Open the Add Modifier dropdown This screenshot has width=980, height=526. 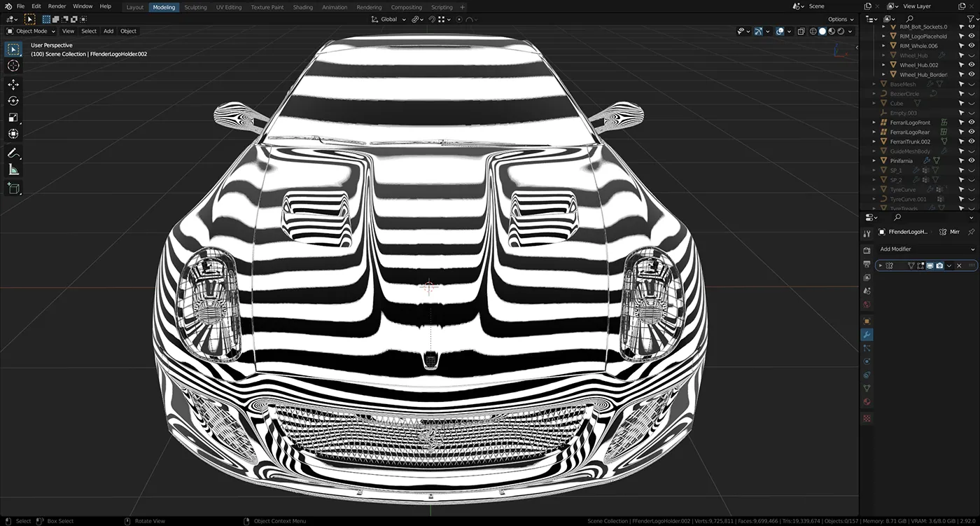(x=926, y=249)
